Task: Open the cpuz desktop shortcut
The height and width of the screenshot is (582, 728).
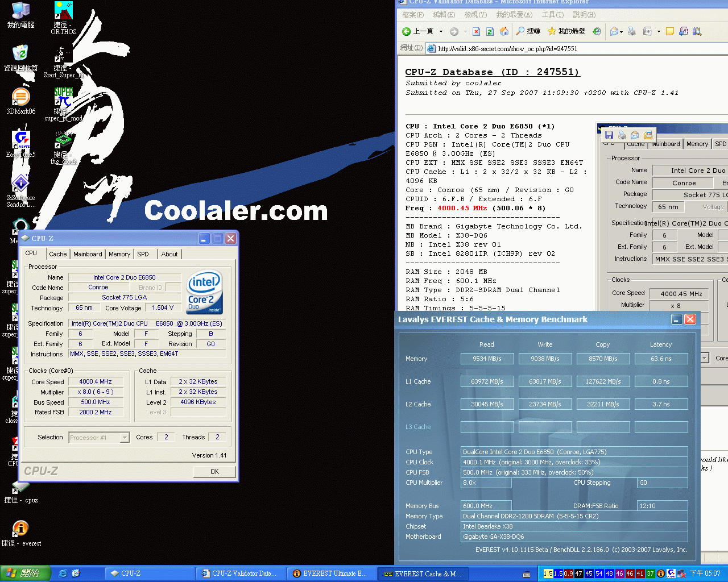Action: (21, 490)
